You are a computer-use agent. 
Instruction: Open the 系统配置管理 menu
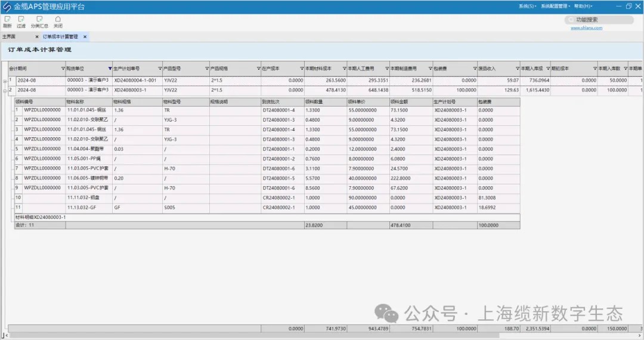click(x=555, y=6)
